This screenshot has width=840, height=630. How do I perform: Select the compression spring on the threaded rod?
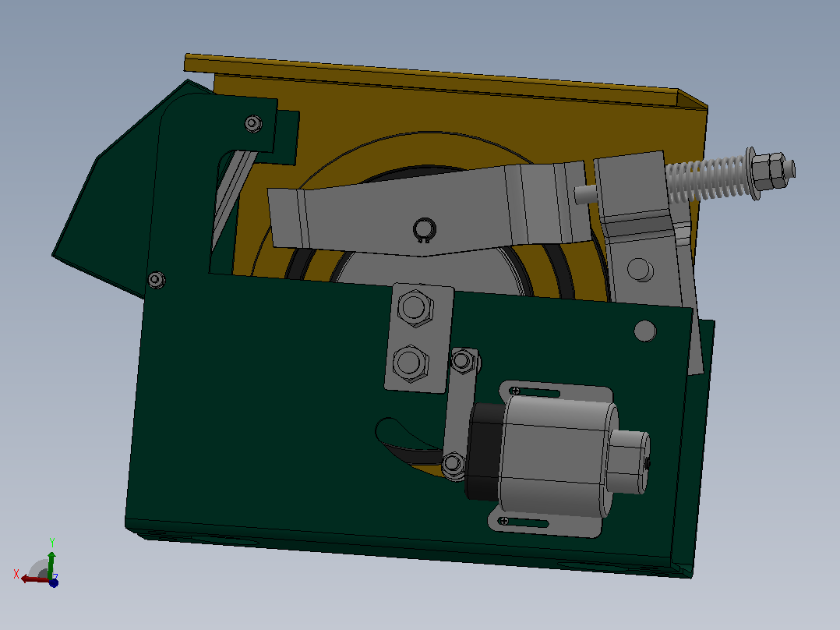pyautogui.click(x=706, y=180)
